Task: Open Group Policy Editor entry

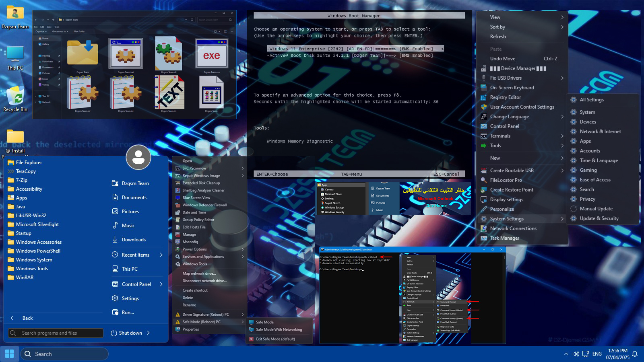Action: (209, 220)
